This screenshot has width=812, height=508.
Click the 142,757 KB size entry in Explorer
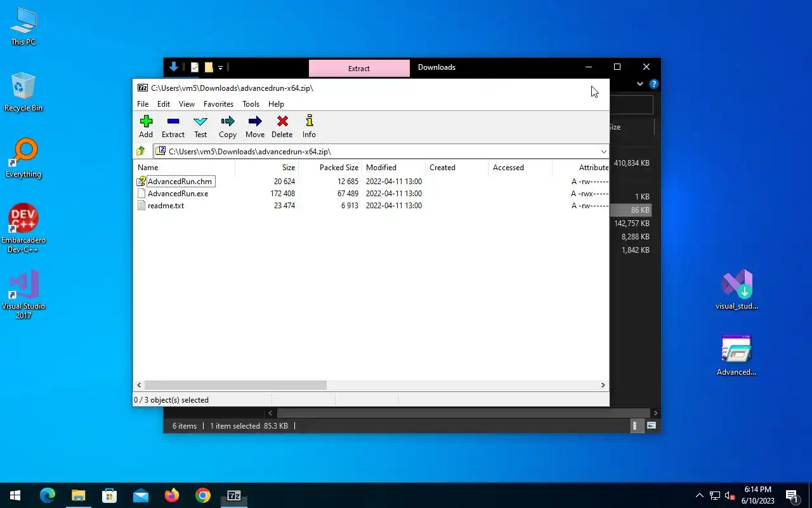[631, 224]
